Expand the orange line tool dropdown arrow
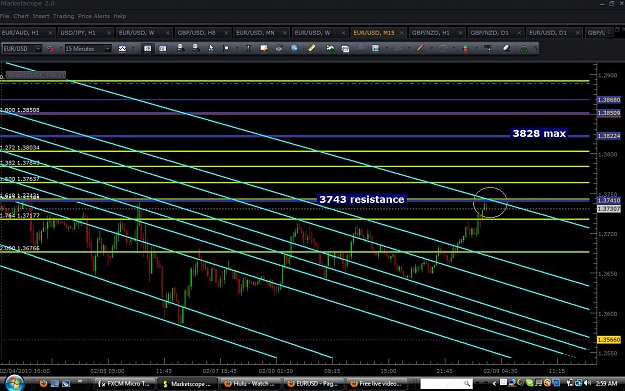Screen dimensions: 625x391 (x=431, y=49)
